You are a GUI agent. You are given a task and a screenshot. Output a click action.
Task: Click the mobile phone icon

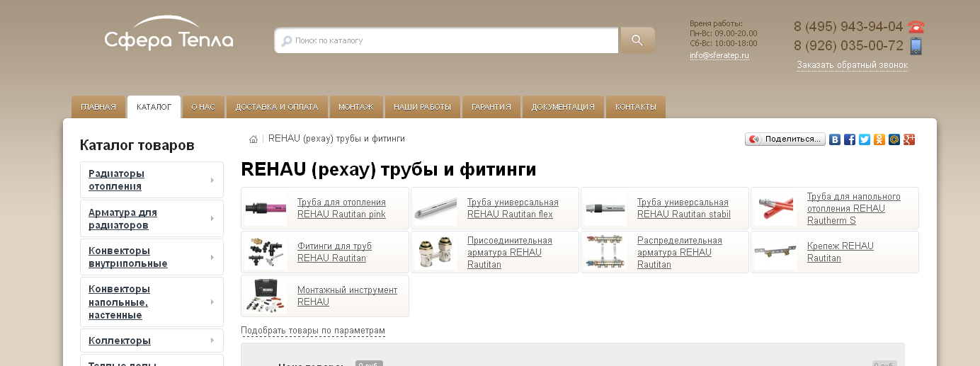click(x=916, y=47)
